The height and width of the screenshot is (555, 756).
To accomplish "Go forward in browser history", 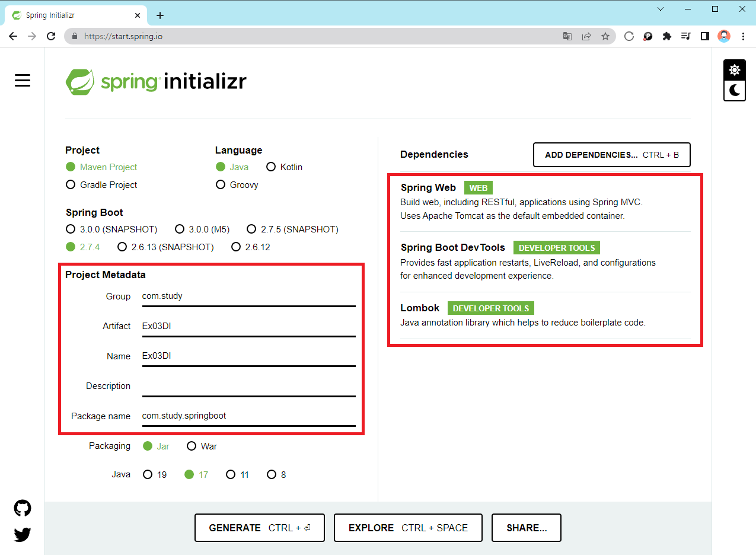I will click(x=32, y=36).
